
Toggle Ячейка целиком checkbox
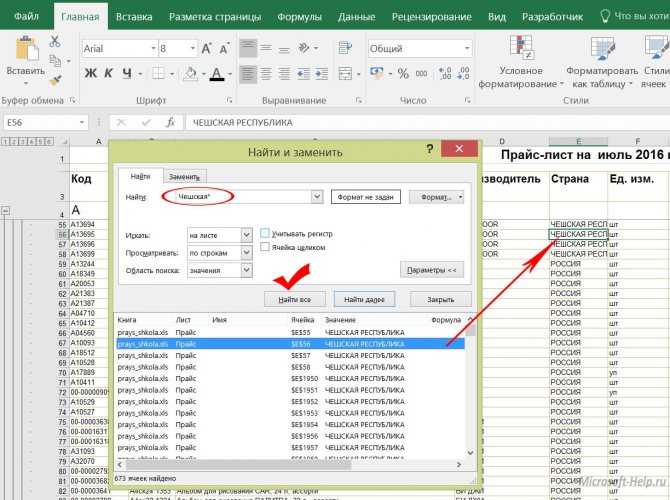coord(265,247)
